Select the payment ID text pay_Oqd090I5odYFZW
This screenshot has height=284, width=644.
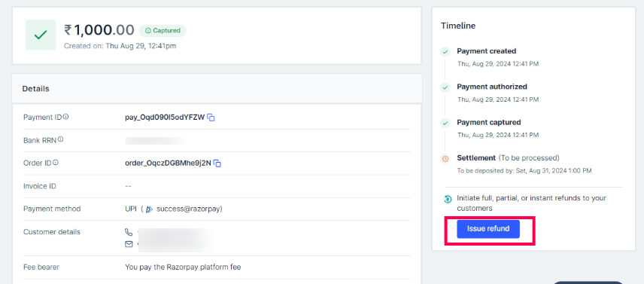pyautogui.click(x=165, y=118)
